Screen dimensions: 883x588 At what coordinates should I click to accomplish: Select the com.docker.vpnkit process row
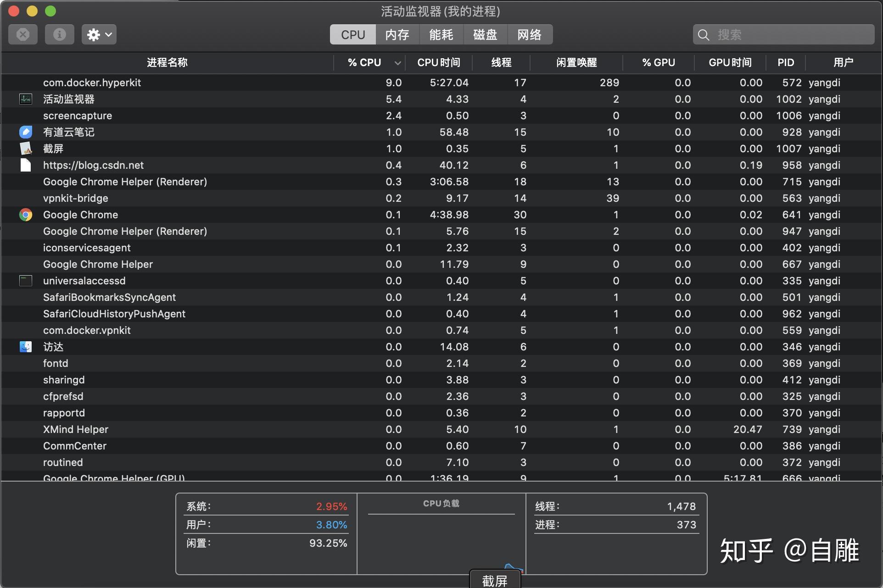[x=441, y=330]
